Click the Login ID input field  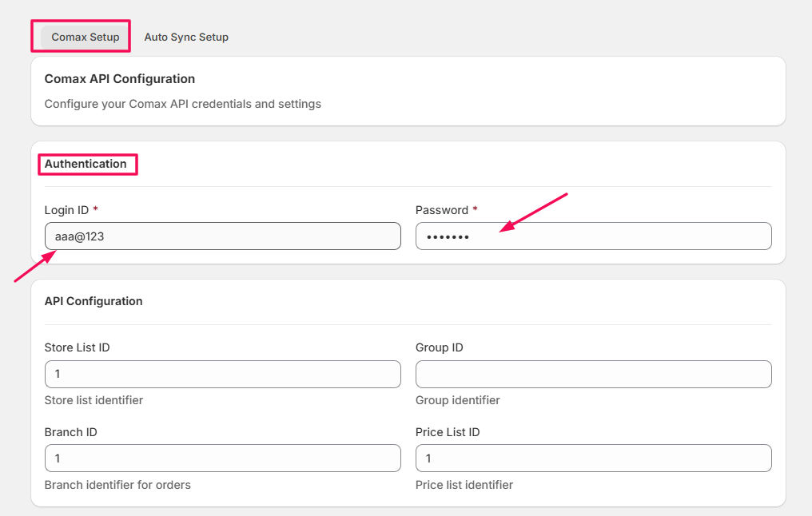(x=222, y=236)
